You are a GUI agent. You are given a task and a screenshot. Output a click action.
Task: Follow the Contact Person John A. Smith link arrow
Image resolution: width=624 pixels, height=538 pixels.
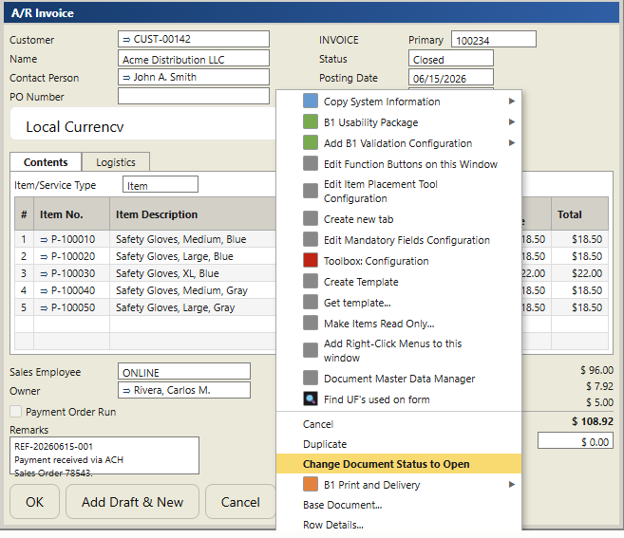126,78
